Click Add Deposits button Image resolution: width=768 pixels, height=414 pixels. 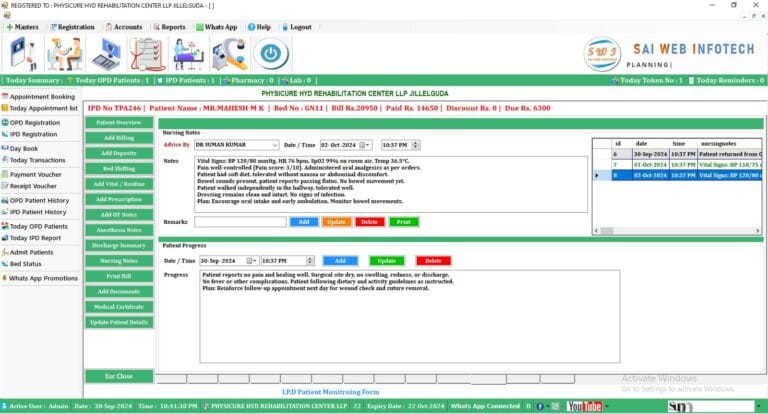click(119, 153)
